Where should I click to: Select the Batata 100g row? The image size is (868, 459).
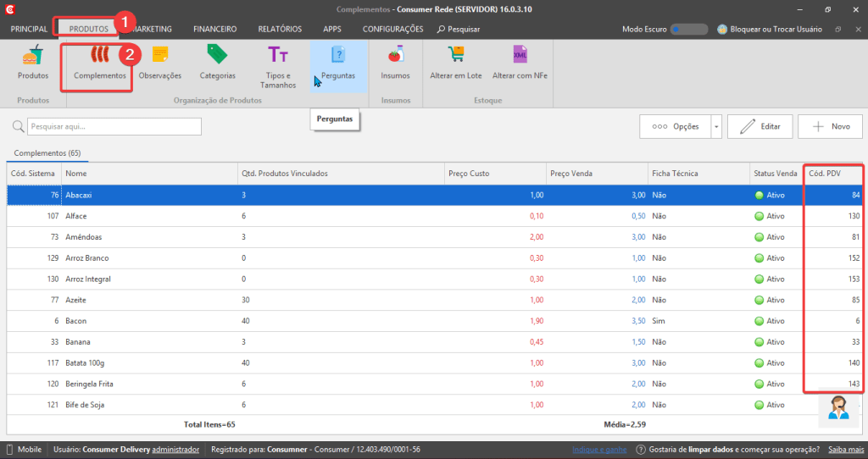click(435, 363)
